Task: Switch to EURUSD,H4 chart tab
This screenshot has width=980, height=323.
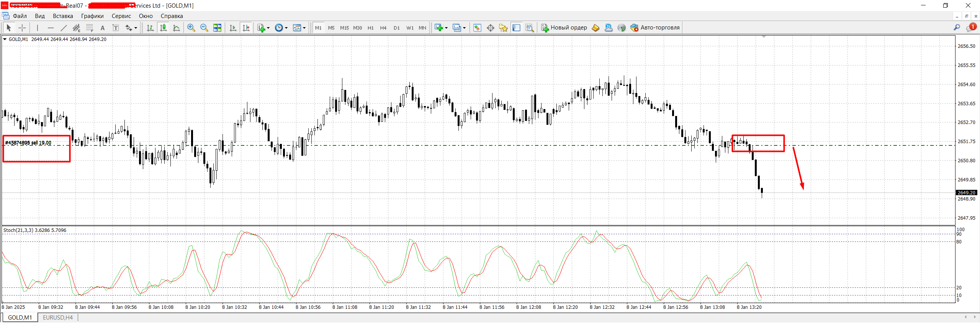Action: coord(58,318)
